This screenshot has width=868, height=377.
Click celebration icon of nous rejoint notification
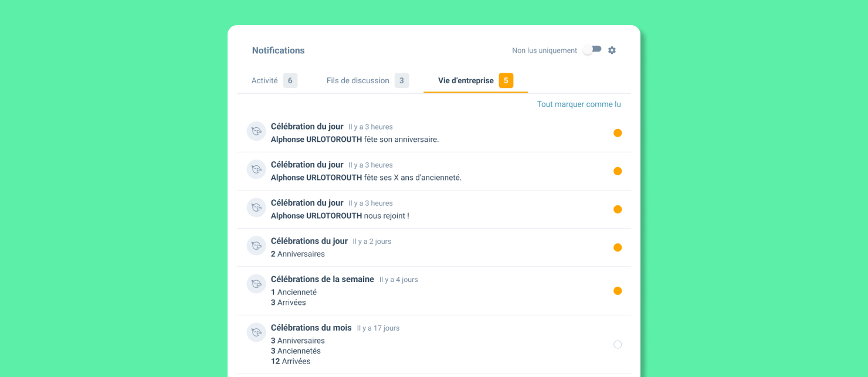pos(256,208)
